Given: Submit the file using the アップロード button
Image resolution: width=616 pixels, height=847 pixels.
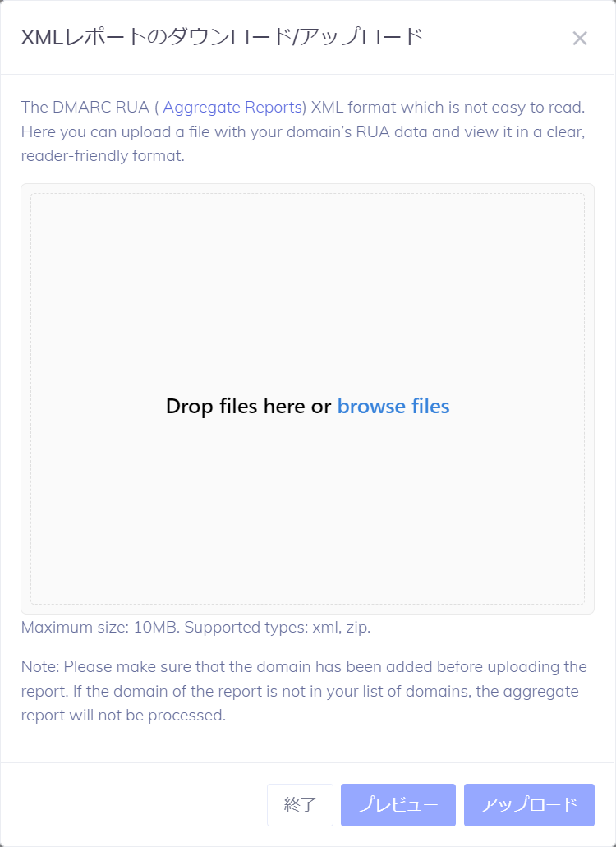Looking at the screenshot, I should pyautogui.click(x=529, y=805).
